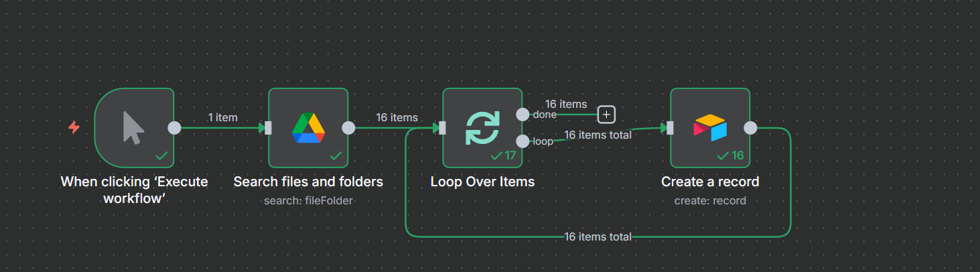Click the Google Drive node input connector

pyautogui.click(x=268, y=128)
